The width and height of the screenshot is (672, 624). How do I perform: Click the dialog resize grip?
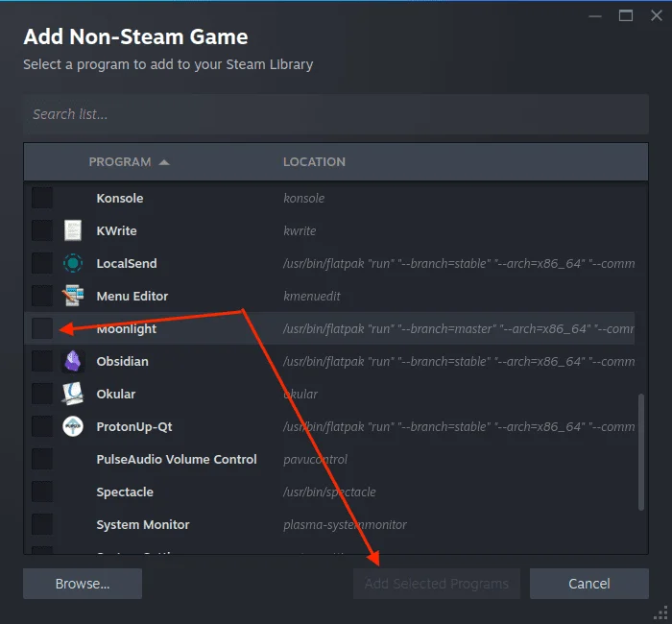662,614
